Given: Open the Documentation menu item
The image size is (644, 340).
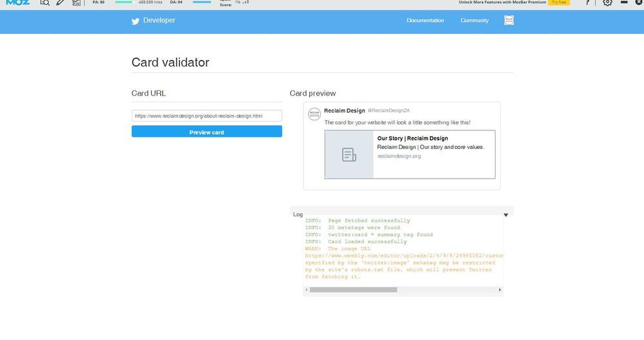Looking at the screenshot, I should coord(425,21).
